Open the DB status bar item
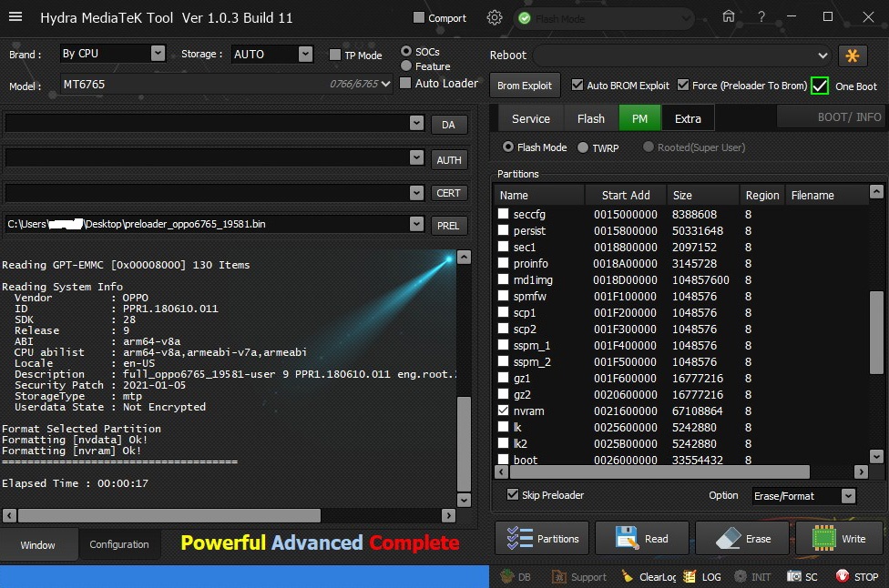This screenshot has width=889, height=588. (x=516, y=577)
